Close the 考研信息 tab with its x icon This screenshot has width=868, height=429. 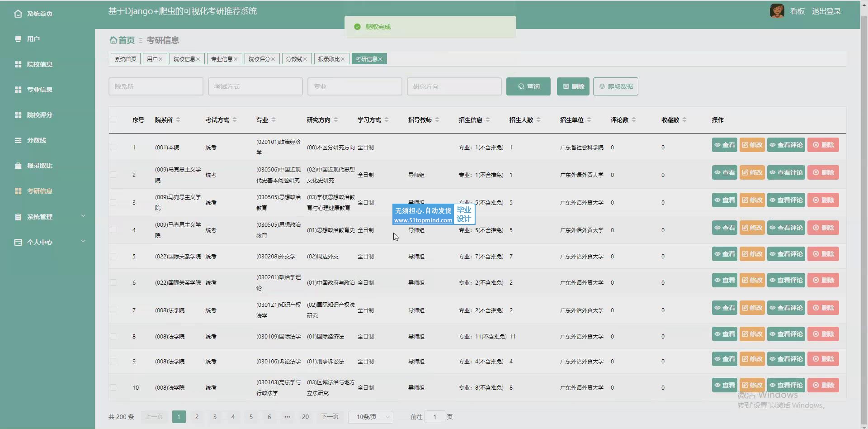tap(380, 59)
